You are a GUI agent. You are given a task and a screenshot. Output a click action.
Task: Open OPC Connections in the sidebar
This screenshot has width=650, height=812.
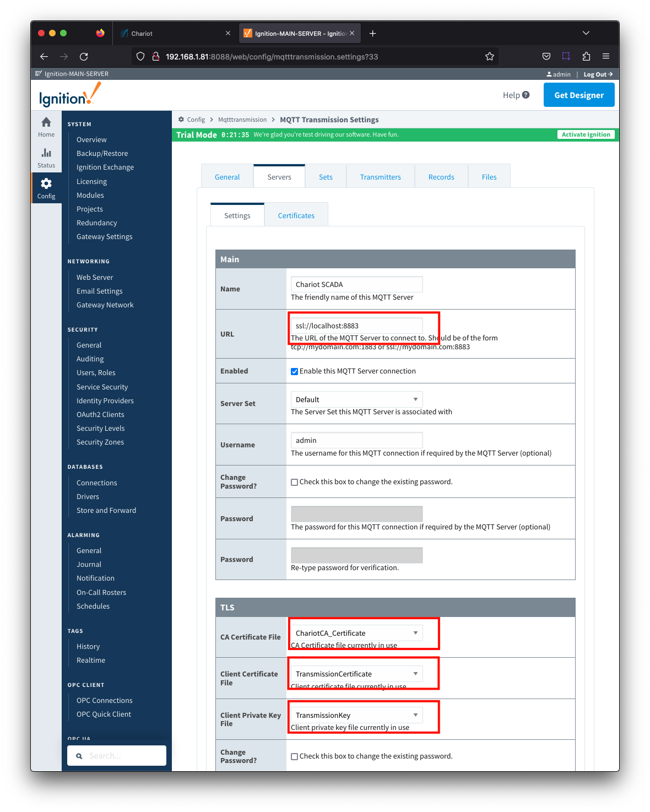pyautogui.click(x=105, y=701)
